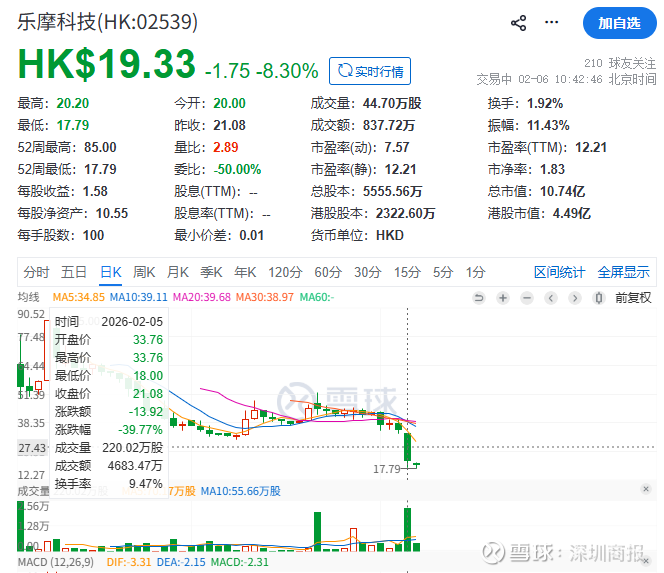
Task: Switch to 分时 chart tab
Action: (36, 272)
